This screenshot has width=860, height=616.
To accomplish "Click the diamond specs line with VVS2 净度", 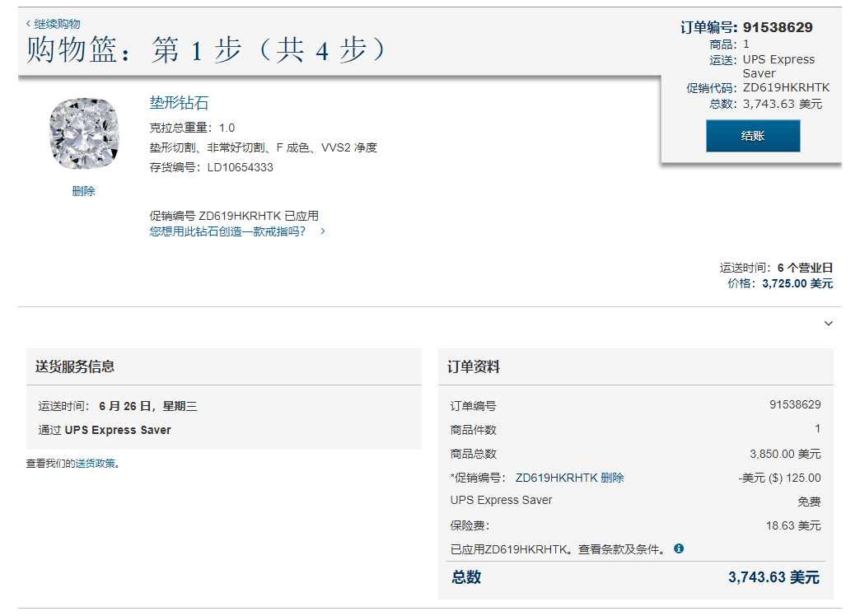I will [264, 147].
